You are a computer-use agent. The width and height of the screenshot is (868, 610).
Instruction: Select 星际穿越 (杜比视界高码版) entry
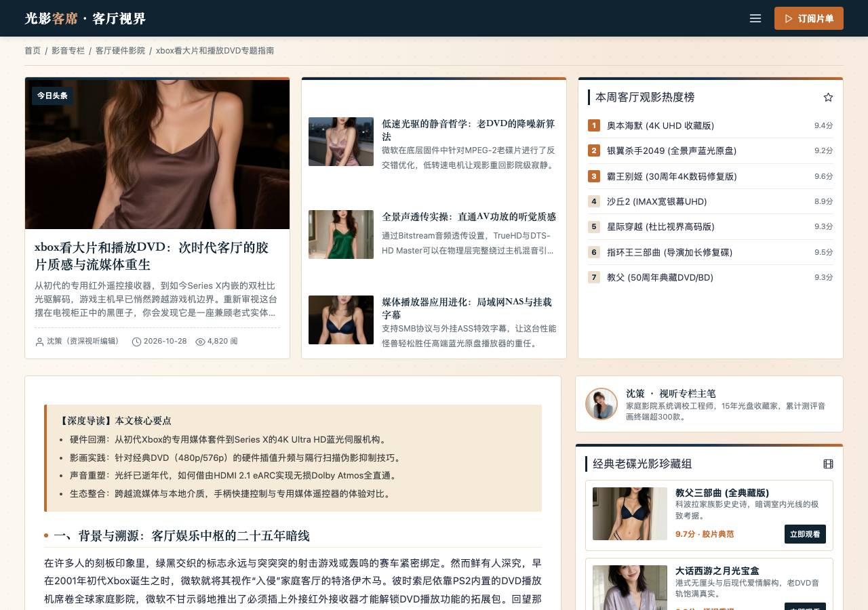click(x=711, y=226)
